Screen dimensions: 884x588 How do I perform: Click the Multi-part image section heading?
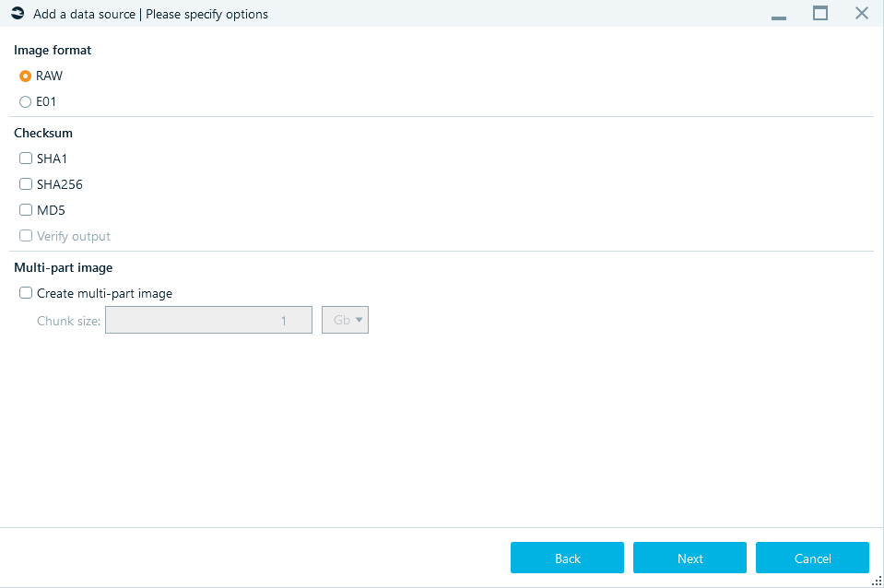pyautogui.click(x=63, y=268)
